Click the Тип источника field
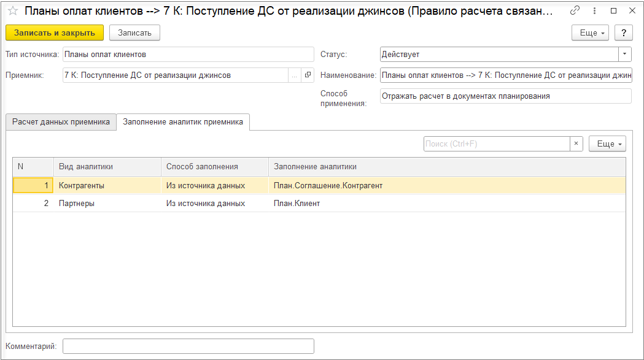The image size is (644, 360). click(x=188, y=54)
